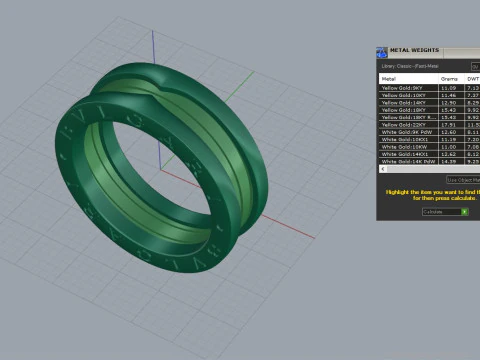Image resolution: width=480 pixels, height=360 pixels.
Task: Select the White Gold:14K PdW row
Action: point(429,161)
